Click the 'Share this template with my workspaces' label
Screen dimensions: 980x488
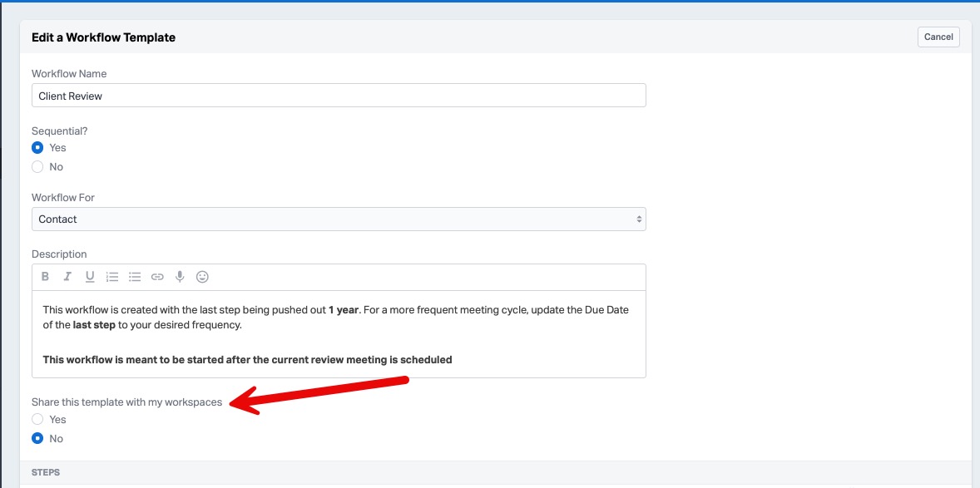(126, 402)
